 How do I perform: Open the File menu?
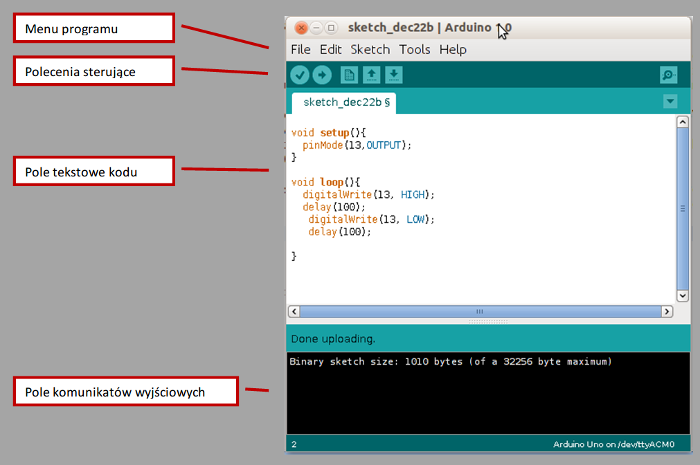coord(300,50)
